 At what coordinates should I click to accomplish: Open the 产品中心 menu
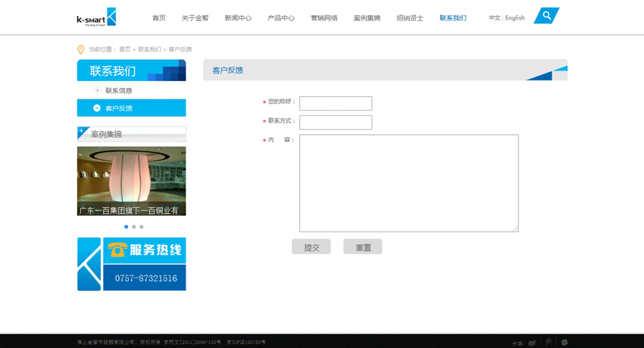click(281, 17)
